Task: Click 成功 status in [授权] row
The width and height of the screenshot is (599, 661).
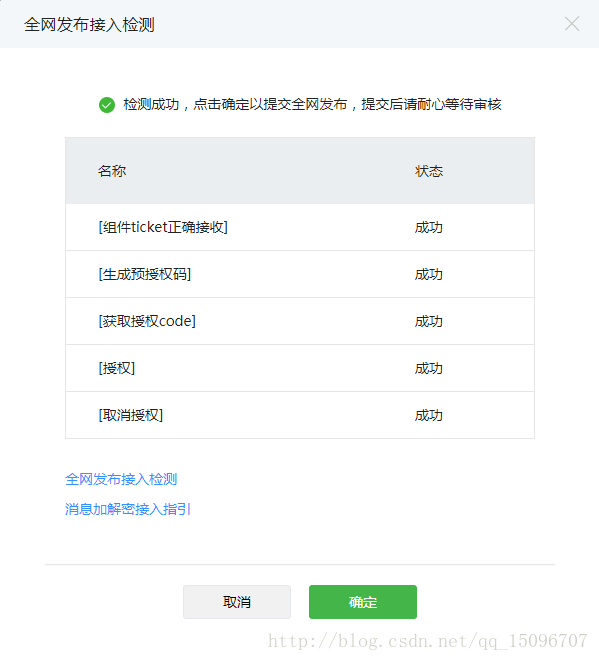Action: pyautogui.click(x=429, y=368)
